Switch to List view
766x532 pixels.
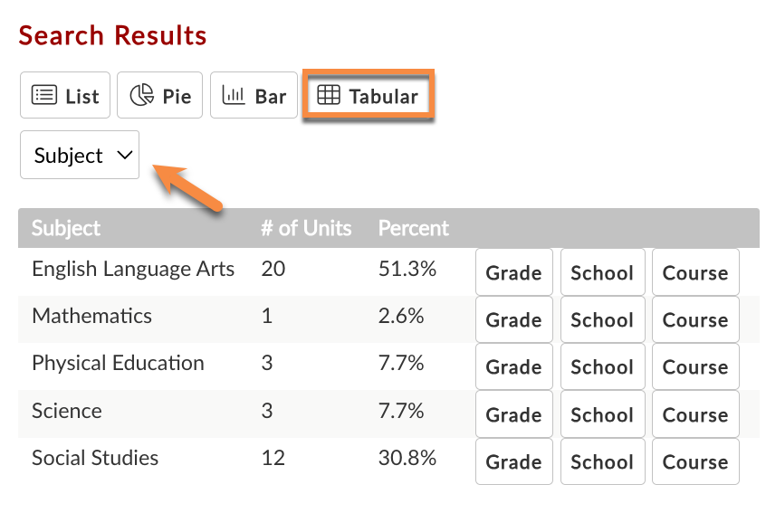(x=65, y=96)
